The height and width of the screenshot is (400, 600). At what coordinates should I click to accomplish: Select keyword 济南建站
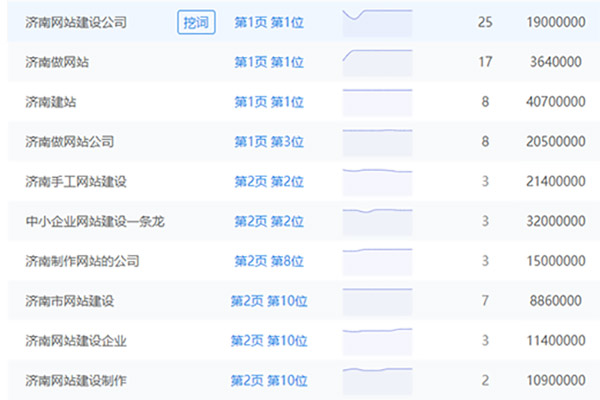coord(51,102)
